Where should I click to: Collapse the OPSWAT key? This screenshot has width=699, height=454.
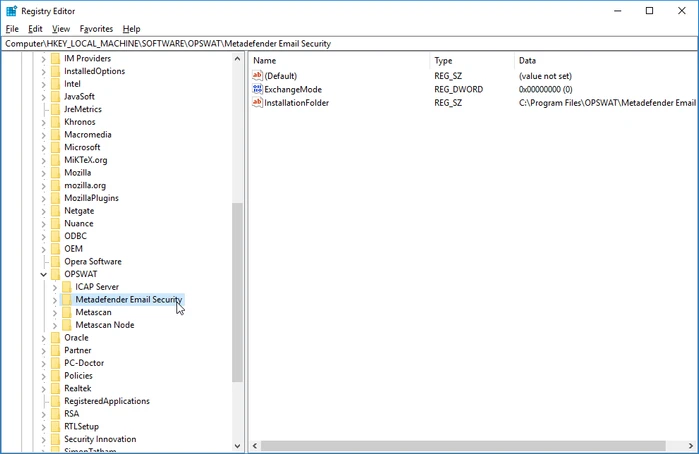click(44, 274)
